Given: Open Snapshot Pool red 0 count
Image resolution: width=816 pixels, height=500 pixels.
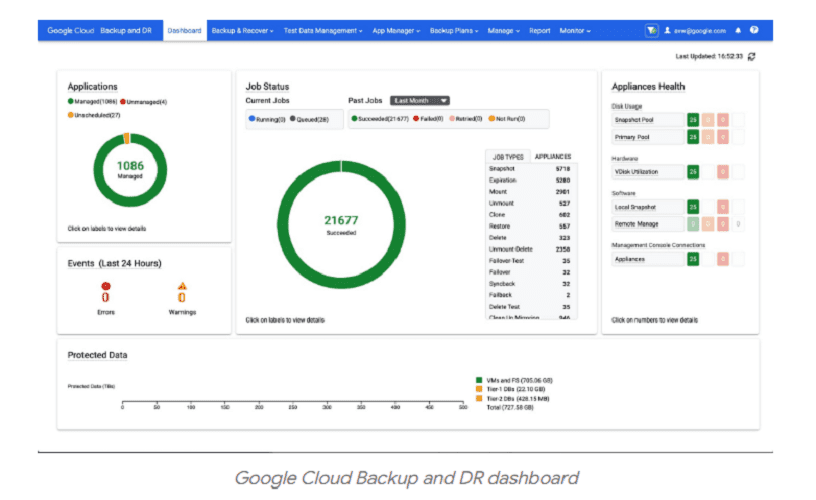Looking at the screenshot, I should pos(723,120).
